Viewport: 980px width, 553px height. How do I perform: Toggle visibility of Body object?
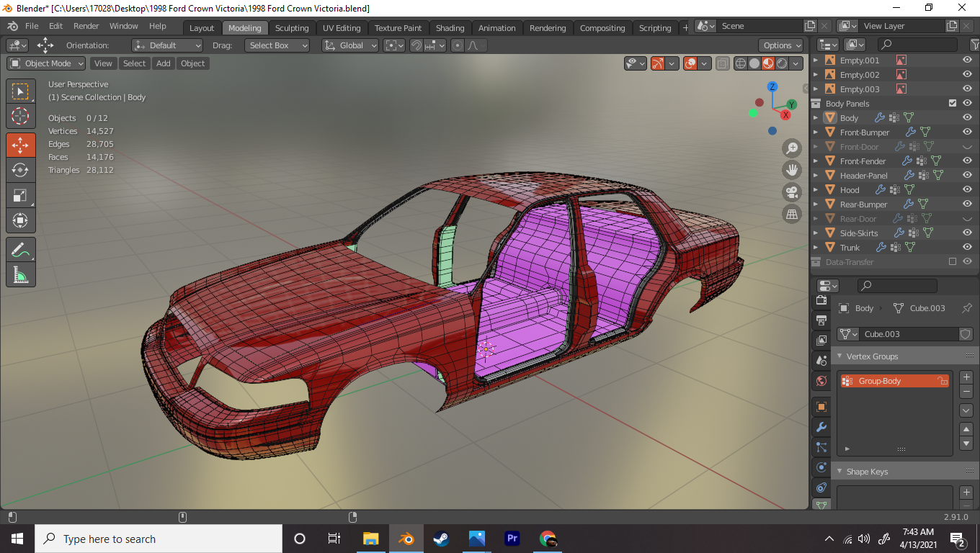[967, 117]
